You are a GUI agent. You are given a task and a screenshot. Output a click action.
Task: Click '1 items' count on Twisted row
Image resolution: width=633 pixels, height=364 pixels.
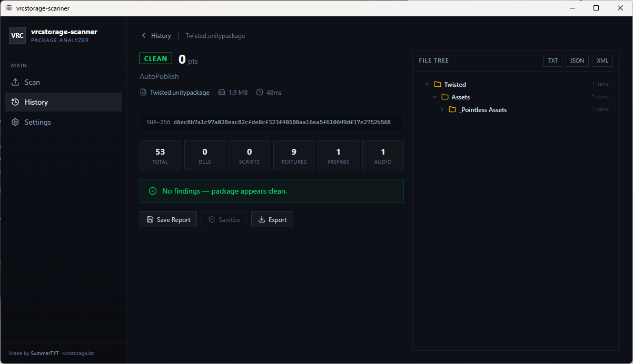[x=600, y=84]
